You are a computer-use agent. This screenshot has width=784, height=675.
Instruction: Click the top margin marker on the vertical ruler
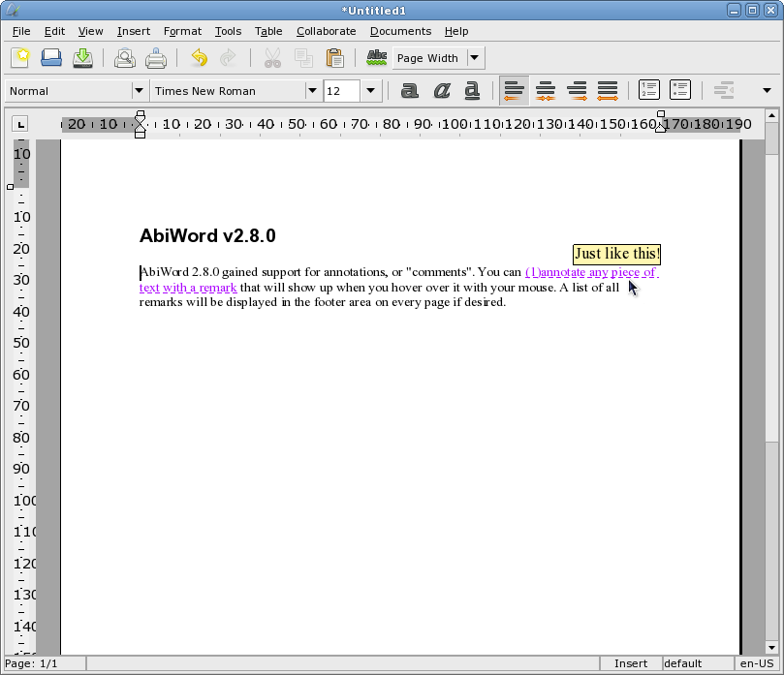[10, 187]
